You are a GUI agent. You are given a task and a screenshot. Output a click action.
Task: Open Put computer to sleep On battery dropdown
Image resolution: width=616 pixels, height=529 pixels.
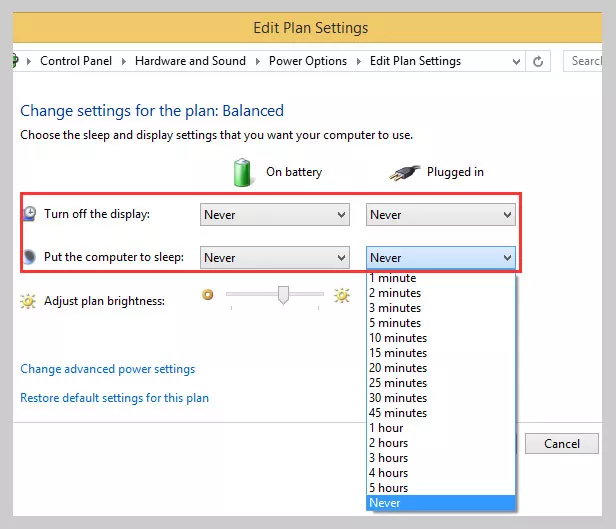click(275, 258)
